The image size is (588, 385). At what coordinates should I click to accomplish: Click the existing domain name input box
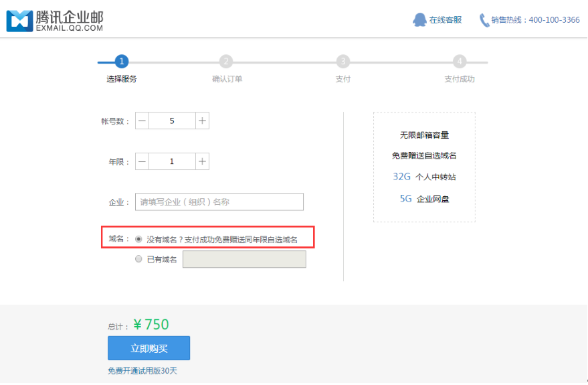click(x=244, y=259)
